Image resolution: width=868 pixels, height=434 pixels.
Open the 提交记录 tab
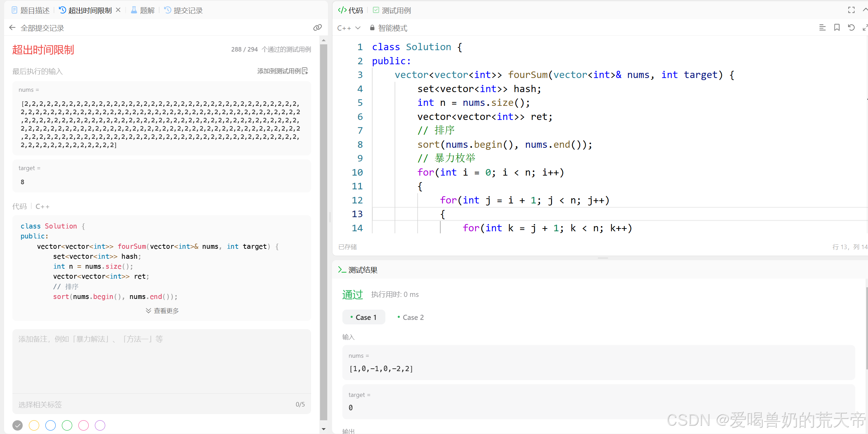pyautogui.click(x=184, y=10)
